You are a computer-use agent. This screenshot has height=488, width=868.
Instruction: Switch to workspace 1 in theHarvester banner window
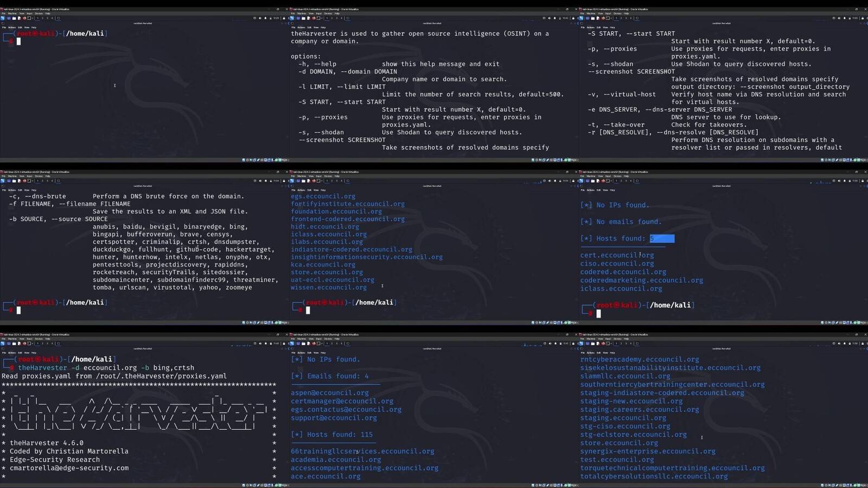(x=37, y=344)
